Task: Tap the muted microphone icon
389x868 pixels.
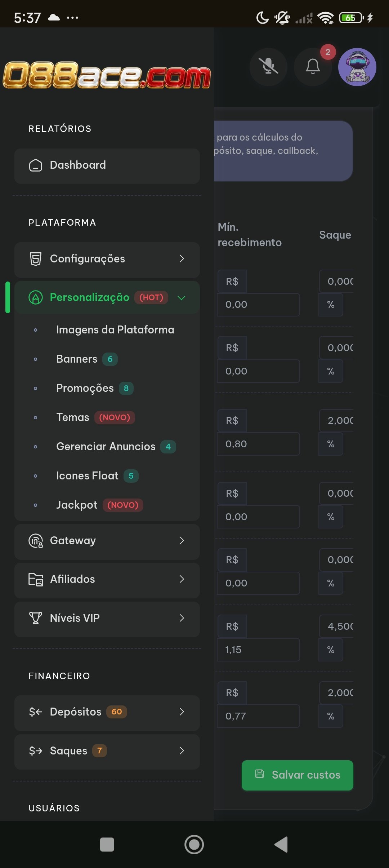Action: point(268,67)
